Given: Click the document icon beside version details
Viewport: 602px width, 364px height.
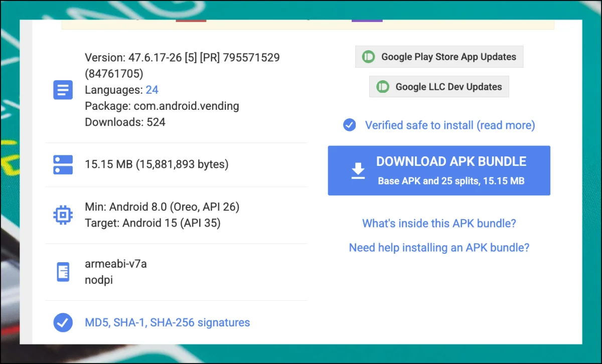Looking at the screenshot, I should coord(63,90).
